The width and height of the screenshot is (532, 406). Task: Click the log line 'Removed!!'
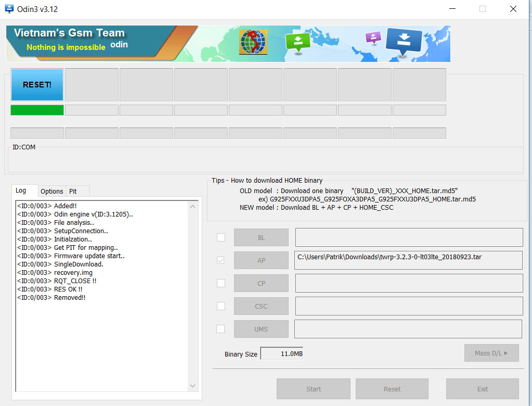(51, 297)
